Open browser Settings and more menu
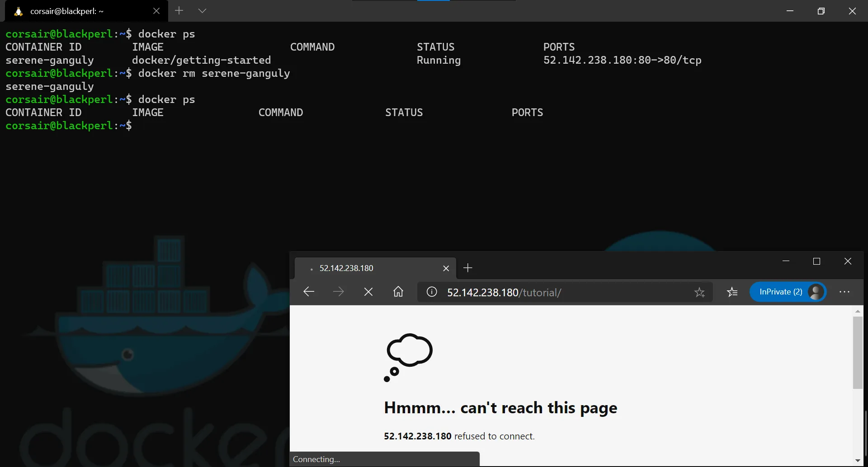 pyautogui.click(x=844, y=292)
